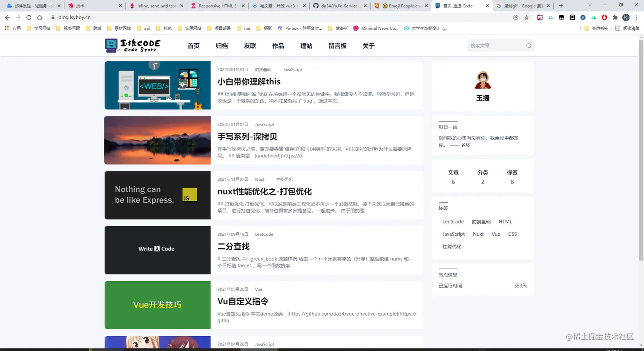The height and width of the screenshot is (351, 644).
Task: Open the Vue开发技巧 green thumbnail
Action: [158, 305]
